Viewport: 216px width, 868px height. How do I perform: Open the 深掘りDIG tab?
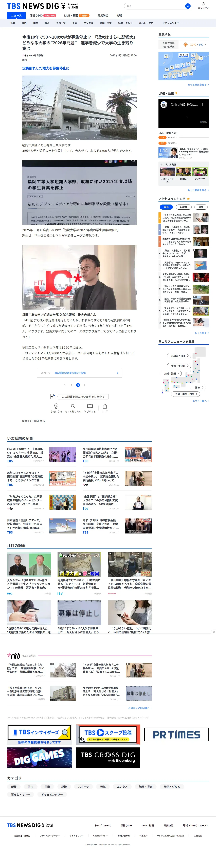[43, 16]
